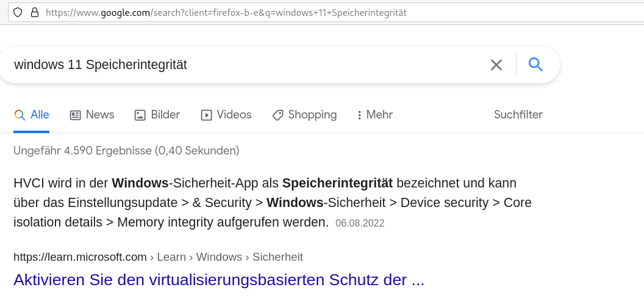Open the three-dot Mehr menu

[375, 115]
